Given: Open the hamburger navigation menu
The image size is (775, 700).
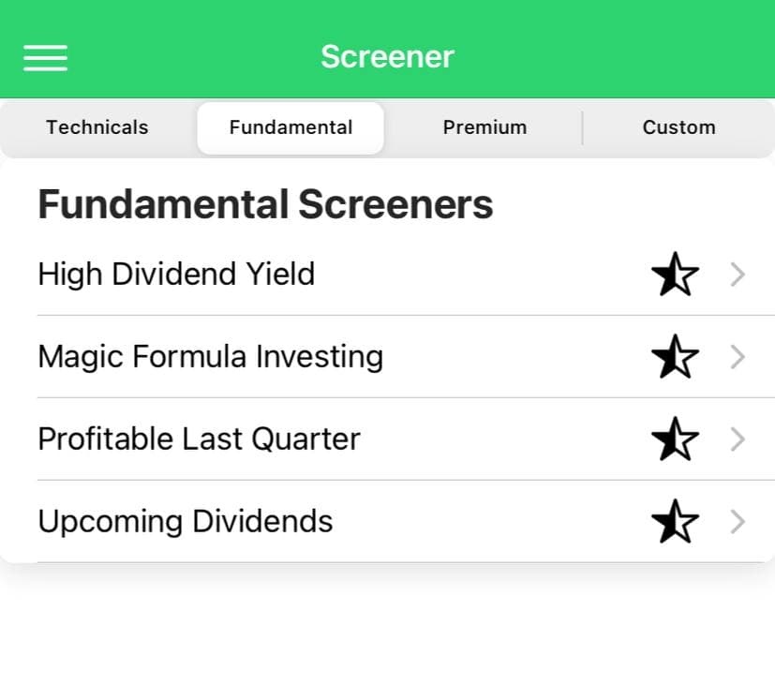Looking at the screenshot, I should [x=45, y=57].
